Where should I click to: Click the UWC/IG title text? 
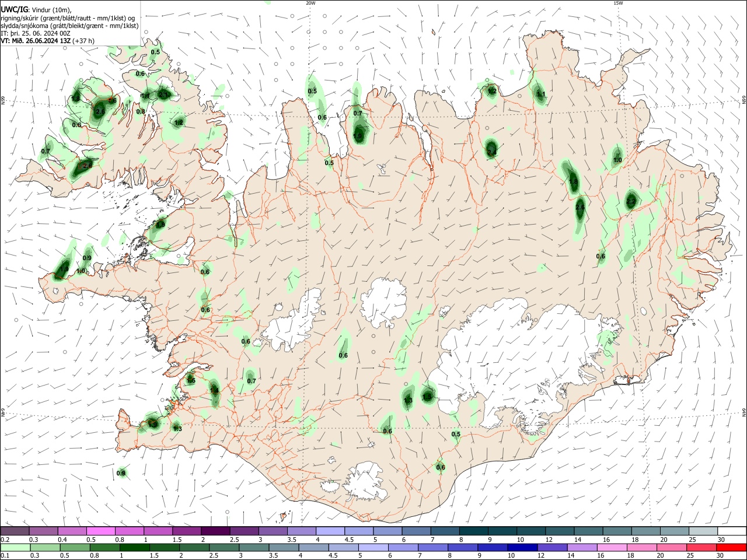[x=14, y=9]
